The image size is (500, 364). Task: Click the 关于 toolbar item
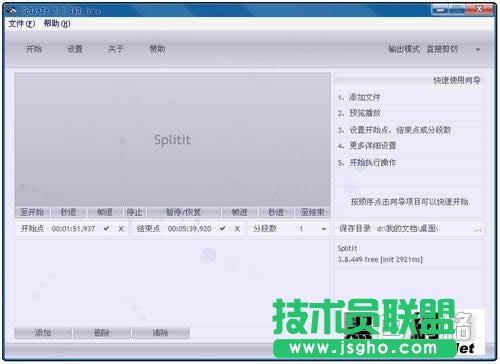click(x=116, y=49)
